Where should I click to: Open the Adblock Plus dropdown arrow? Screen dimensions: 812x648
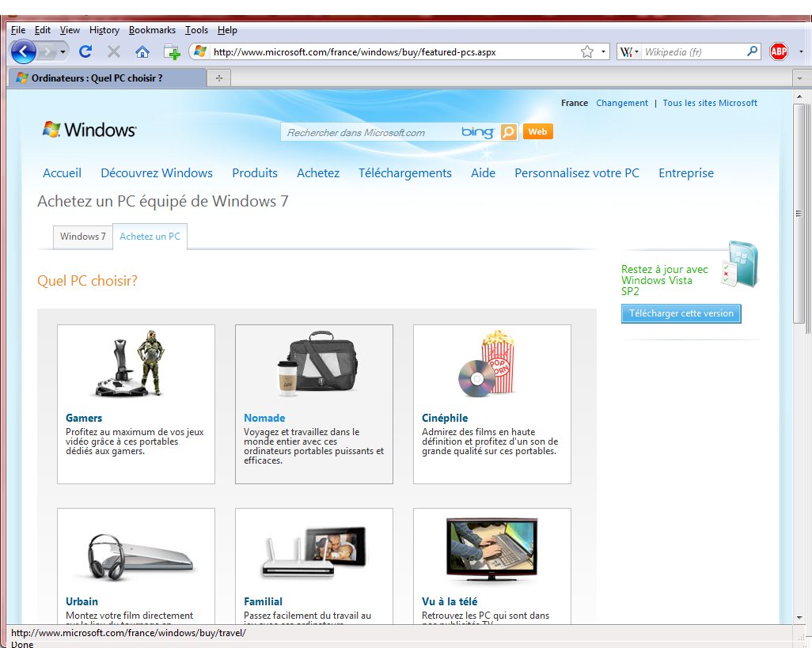click(x=801, y=51)
